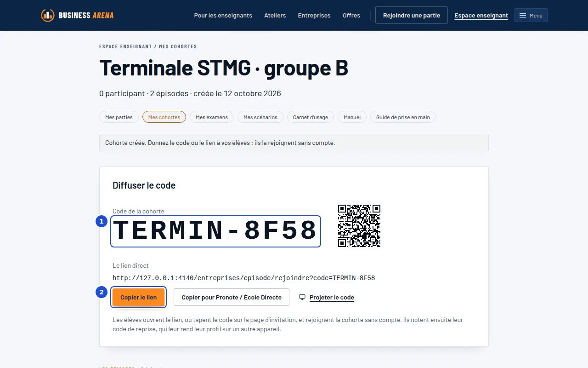Click the Le lien direct label
Viewport: 588px width, 368px height.
130,265
